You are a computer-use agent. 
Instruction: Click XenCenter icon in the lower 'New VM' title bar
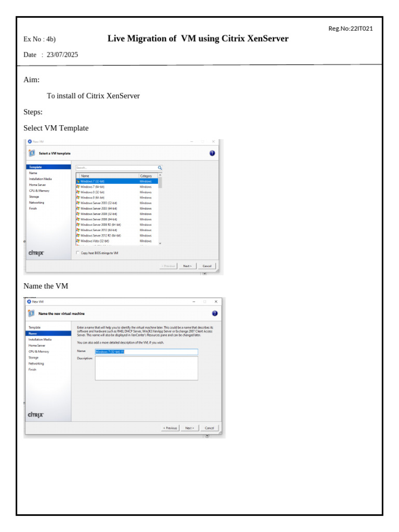[29, 302]
